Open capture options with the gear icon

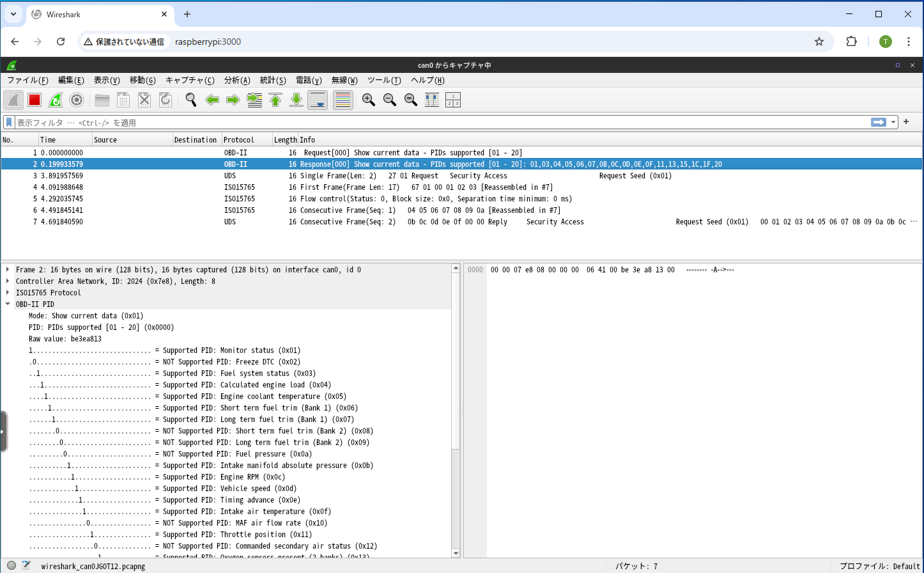click(77, 100)
